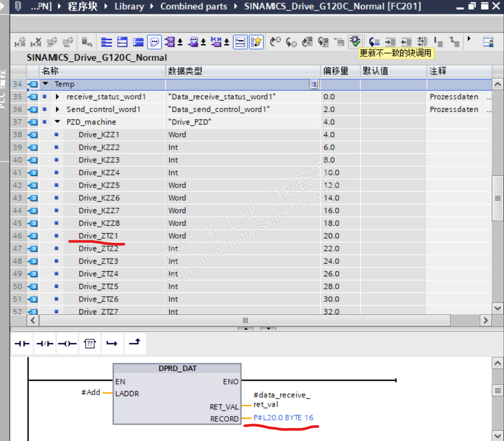
Task: Expand toolbar overflow arrow
Action: click(469, 38)
